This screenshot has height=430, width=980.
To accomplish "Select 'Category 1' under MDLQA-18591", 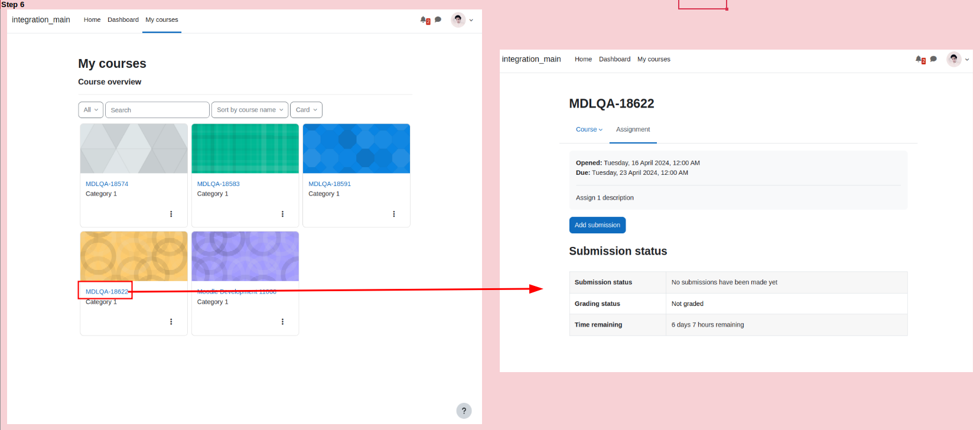I will pos(324,194).
